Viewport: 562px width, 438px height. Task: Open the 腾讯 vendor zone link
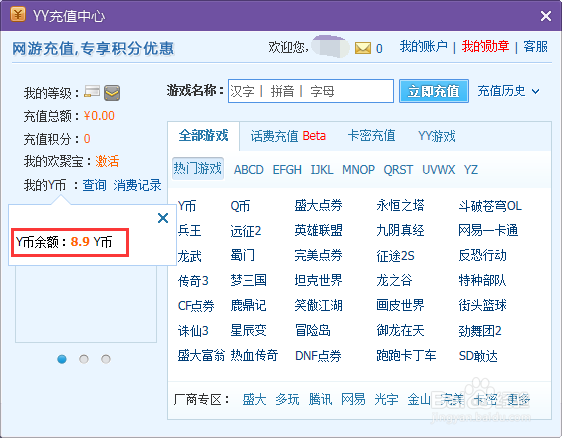coord(320,399)
